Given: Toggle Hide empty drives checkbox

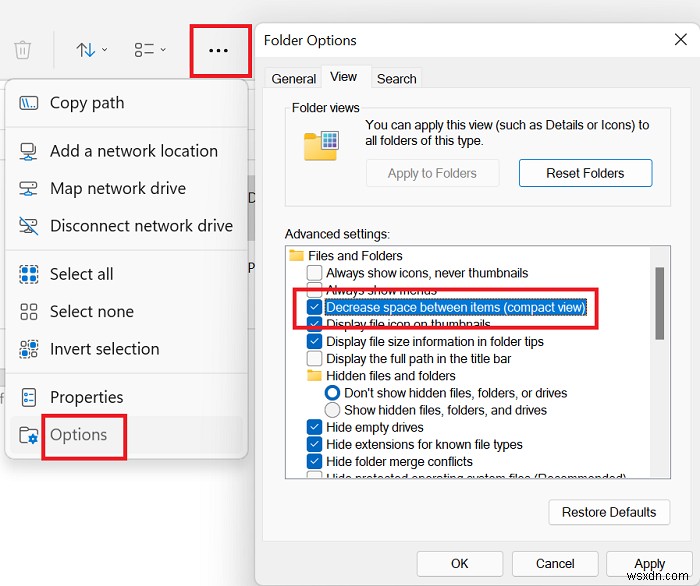Looking at the screenshot, I should point(314,427).
